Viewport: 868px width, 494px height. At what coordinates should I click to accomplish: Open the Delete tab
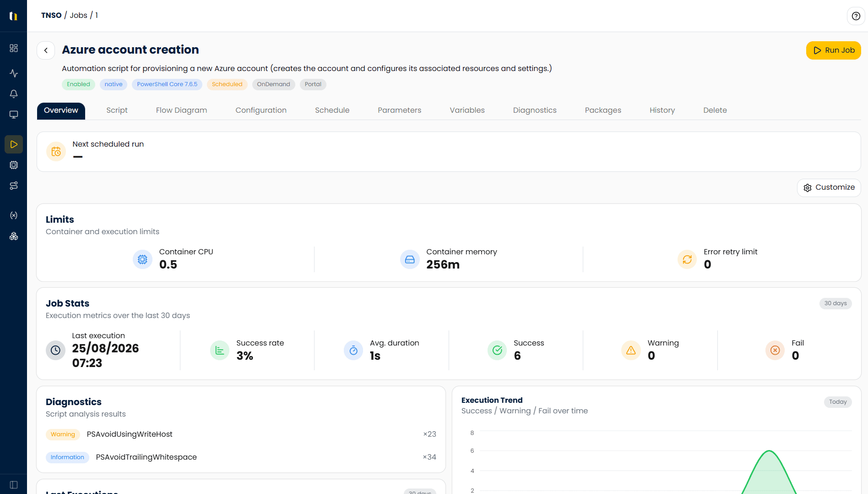(715, 110)
